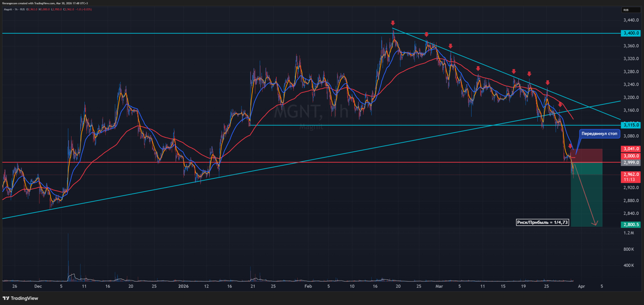This screenshot has height=305, width=644.
Task: Select the 'Риск/Прибыль = 1/4,73' label
Action: [543, 221]
